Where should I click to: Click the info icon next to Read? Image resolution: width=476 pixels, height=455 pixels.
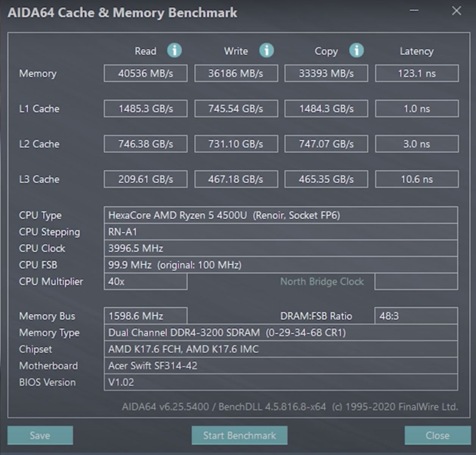pyautogui.click(x=174, y=50)
